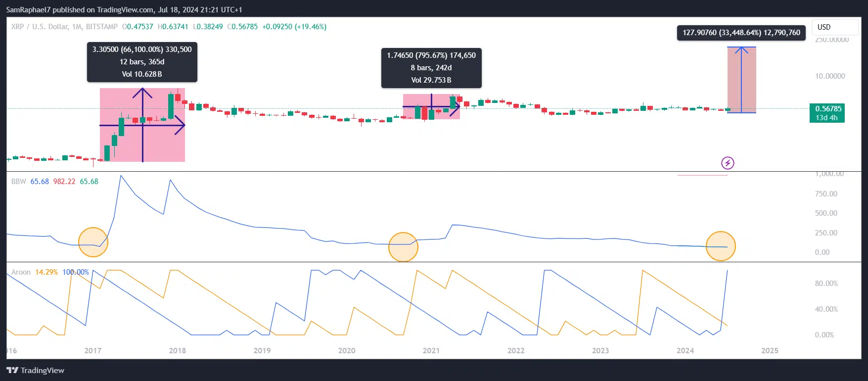
Task: Click the 2019 label on time axis
Action: pos(262,350)
